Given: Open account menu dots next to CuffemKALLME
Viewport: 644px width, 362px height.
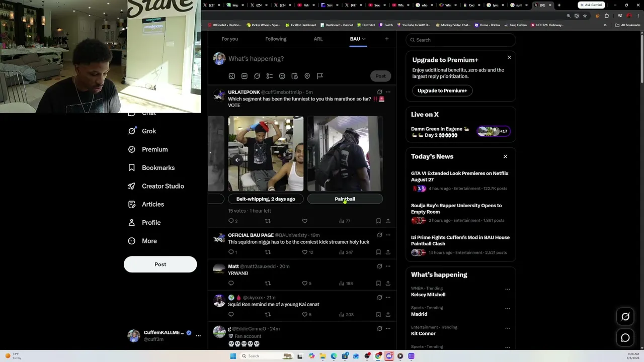Looking at the screenshot, I should click(198, 335).
